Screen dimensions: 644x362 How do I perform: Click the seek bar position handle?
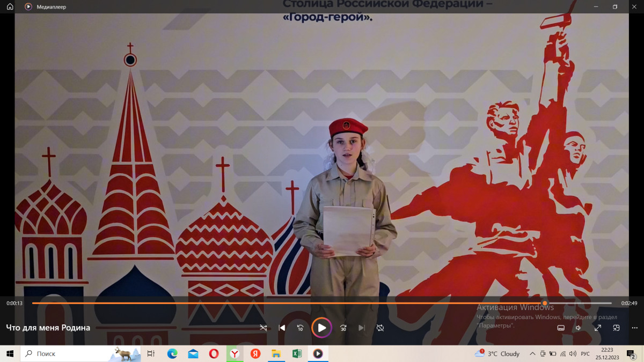point(545,303)
